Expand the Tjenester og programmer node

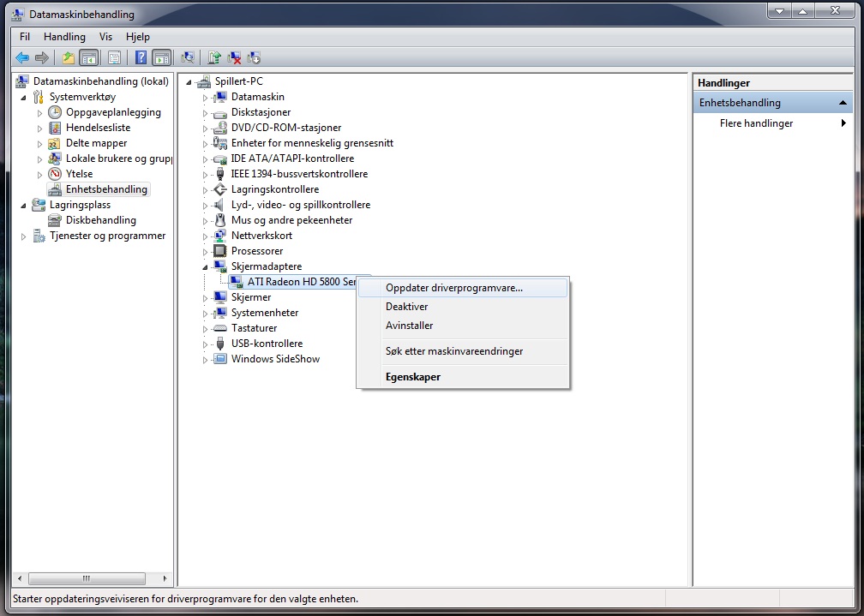[x=23, y=236]
